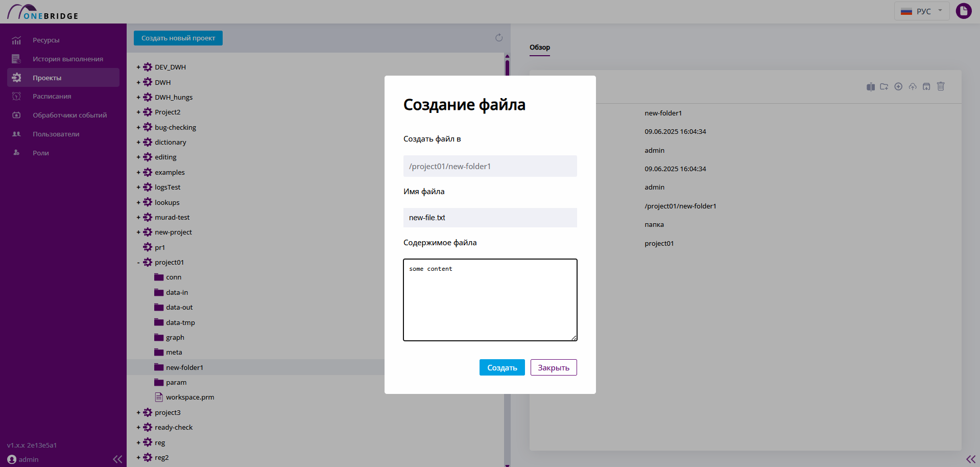Open История выполнения menu item
The height and width of the screenshot is (467, 980).
[x=68, y=59]
